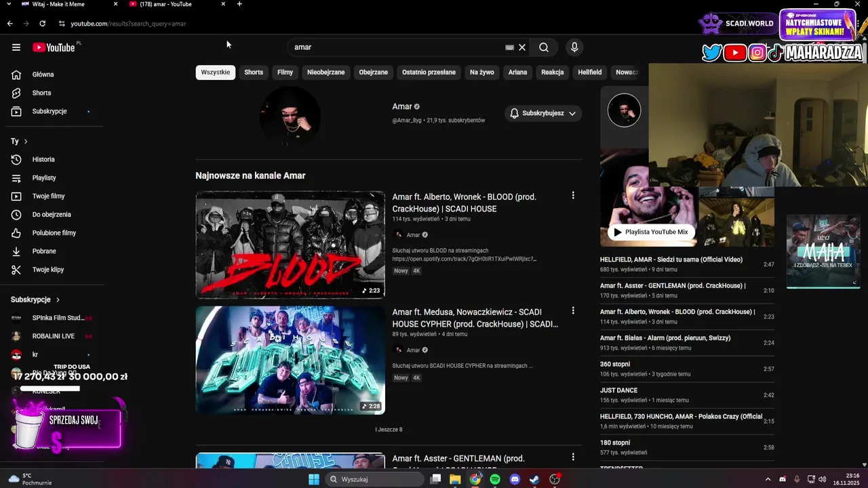868x488 pixels.
Task: Go back in the browser
Action: pos(9,24)
